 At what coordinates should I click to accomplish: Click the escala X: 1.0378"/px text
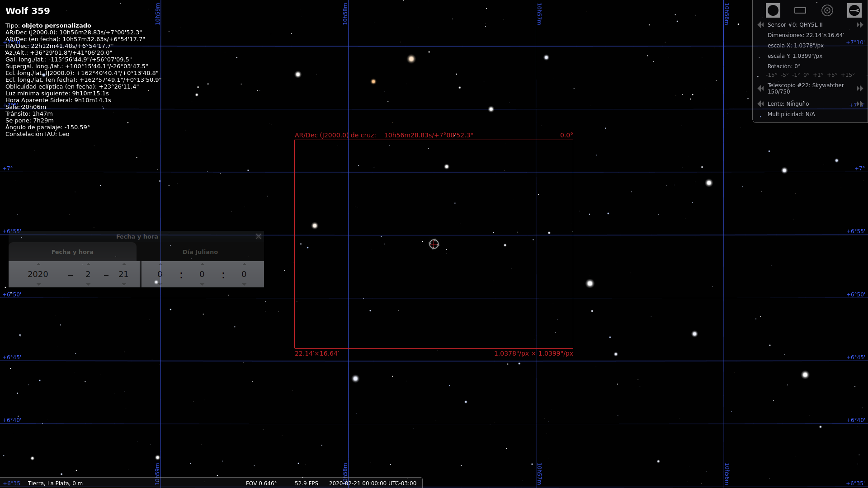coord(795,46)
